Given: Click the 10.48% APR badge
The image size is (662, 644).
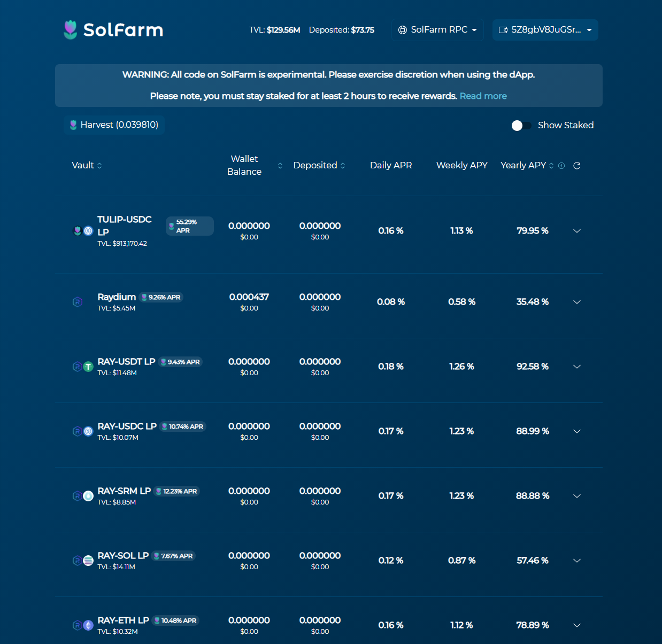Looking at the screenshot, I should [175, 620].
